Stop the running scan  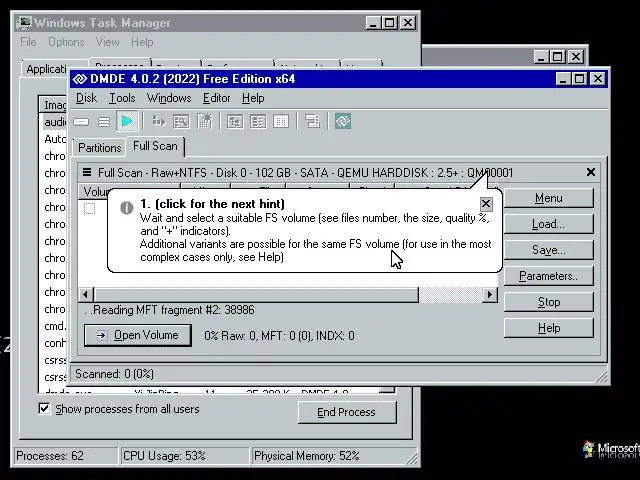549,302
